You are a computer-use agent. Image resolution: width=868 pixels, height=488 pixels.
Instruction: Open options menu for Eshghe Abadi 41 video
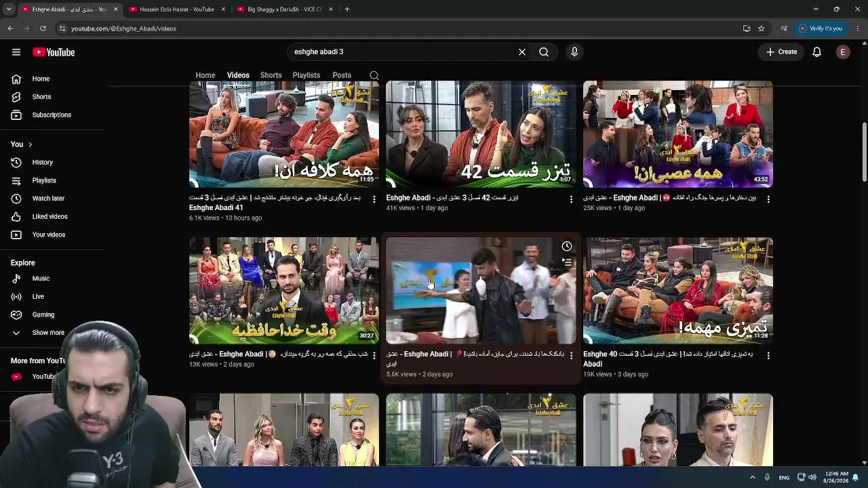(x=374, y=199)
